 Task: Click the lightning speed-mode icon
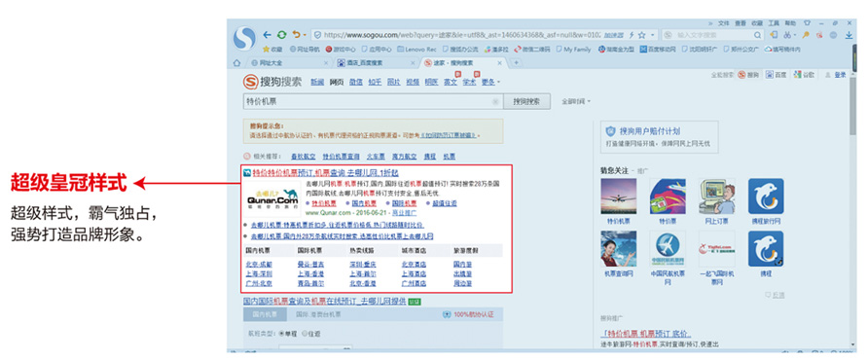tap(632, 35)
